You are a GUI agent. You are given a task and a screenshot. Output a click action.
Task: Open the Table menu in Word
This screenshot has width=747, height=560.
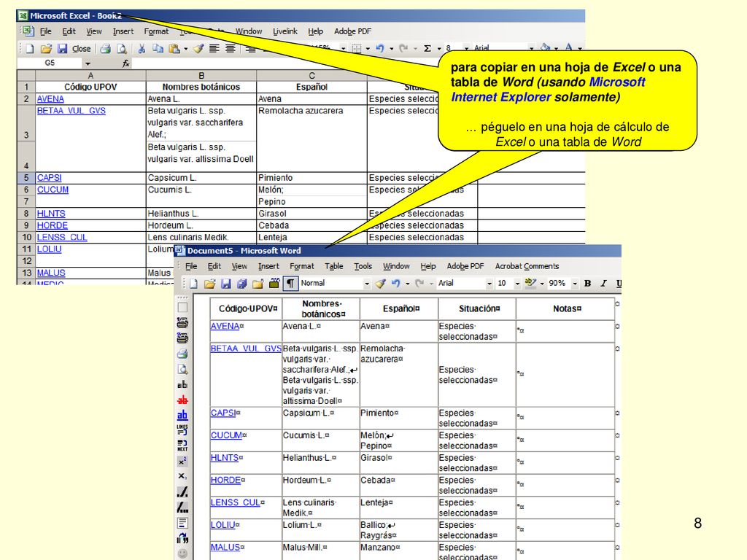pos(333,266)
